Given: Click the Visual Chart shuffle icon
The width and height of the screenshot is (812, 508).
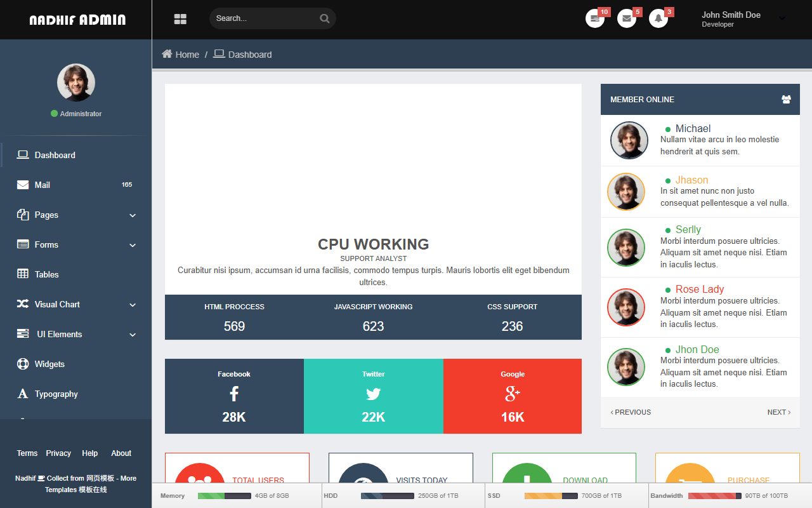Looking at the screenshot, I should [x=23, y=304].
